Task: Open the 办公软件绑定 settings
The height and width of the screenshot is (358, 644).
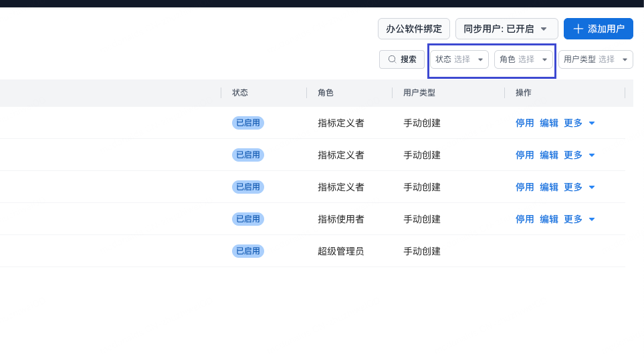Action: [x=414, y=29]
